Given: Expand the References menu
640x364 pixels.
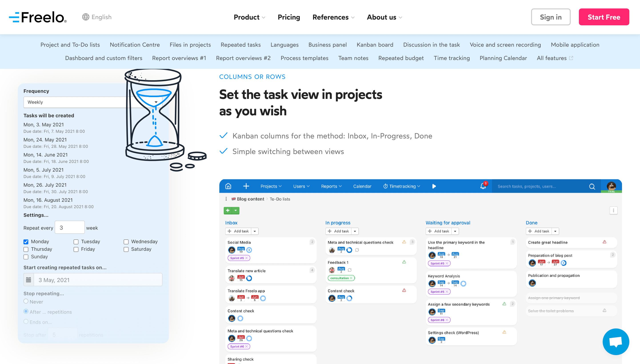Looking at the screenshot, I should tap(333, 17).
